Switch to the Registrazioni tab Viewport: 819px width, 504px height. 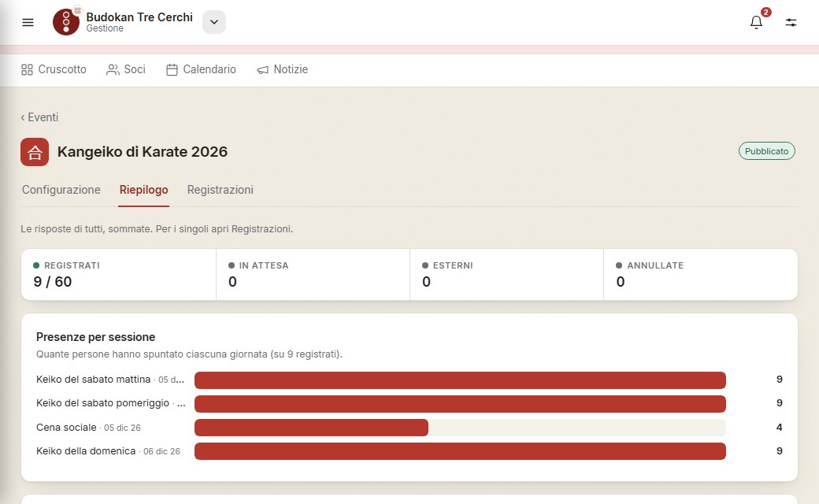click(220, 190)
